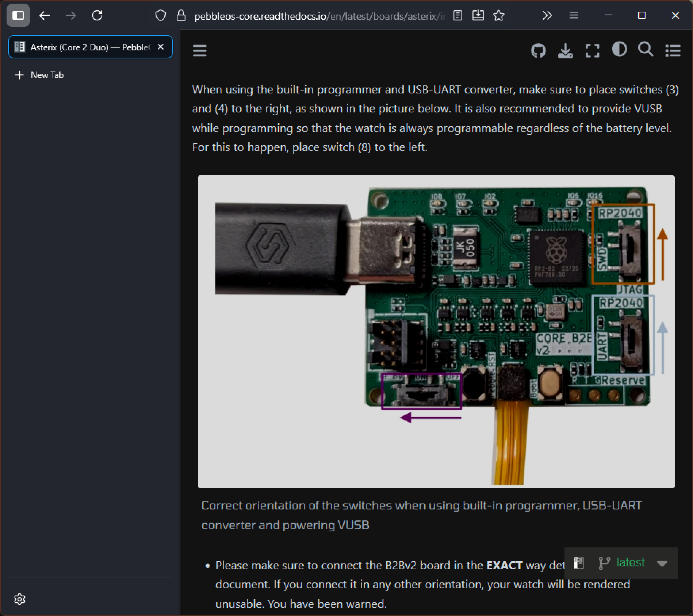
Task: Toggle the docs navigation hamburger menu
Action: tap(199, 50)
